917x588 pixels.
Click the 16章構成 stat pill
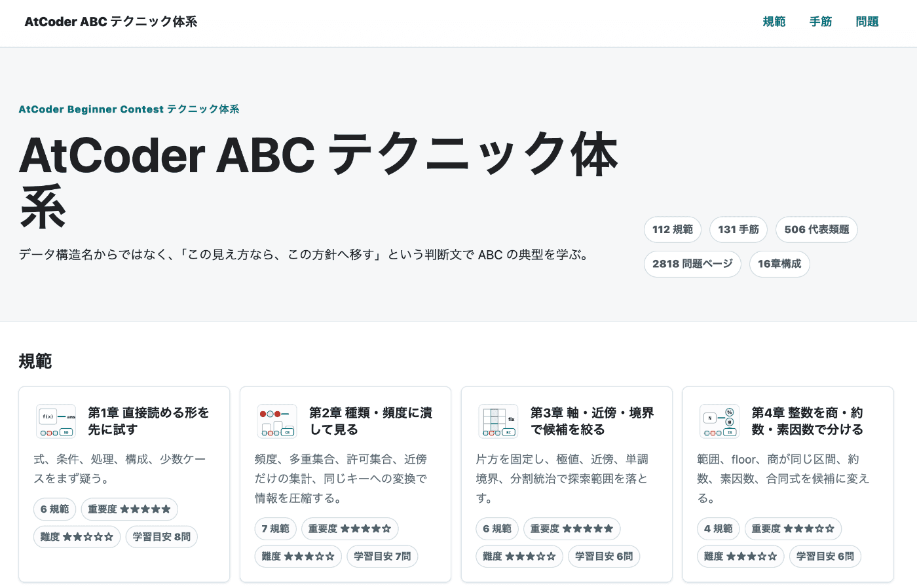779,264
